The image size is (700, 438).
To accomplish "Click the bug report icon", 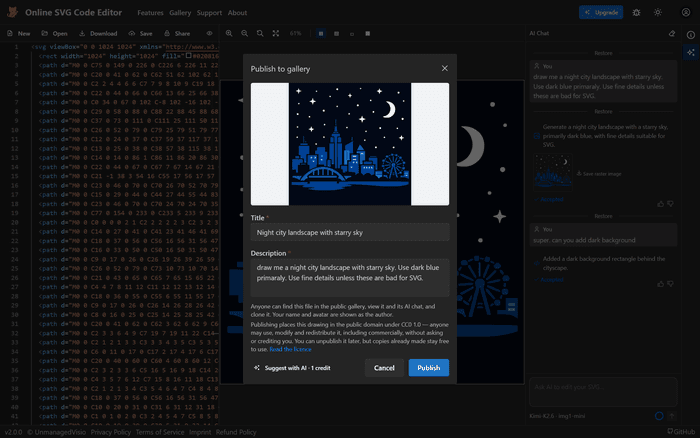I will coord(636,13).
